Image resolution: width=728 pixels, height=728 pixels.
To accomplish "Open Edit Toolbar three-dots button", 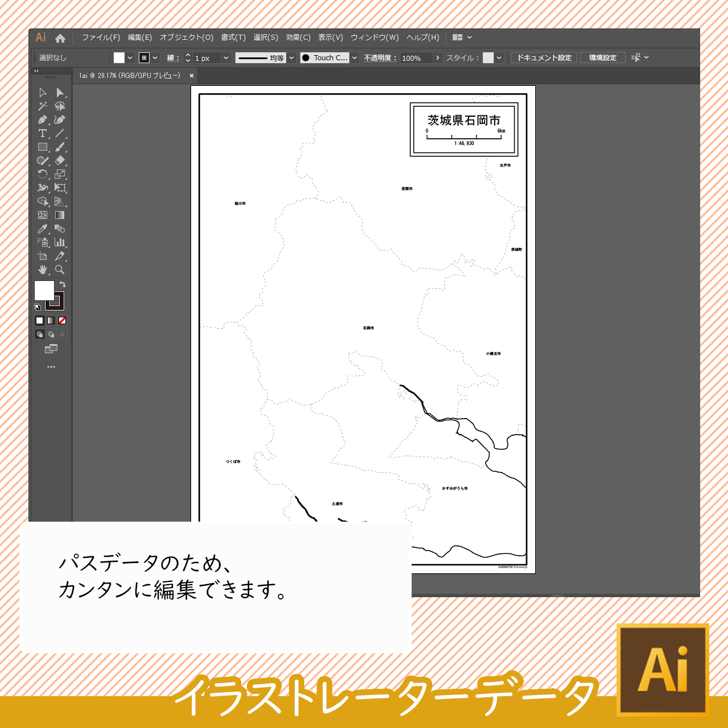I will pyautogui.click(x=51, y=367).
